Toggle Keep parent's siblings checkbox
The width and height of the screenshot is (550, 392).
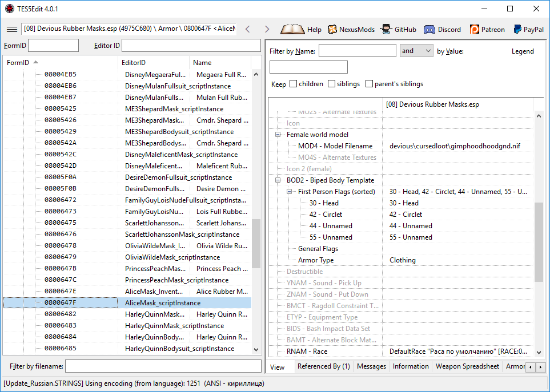(369, 84)
